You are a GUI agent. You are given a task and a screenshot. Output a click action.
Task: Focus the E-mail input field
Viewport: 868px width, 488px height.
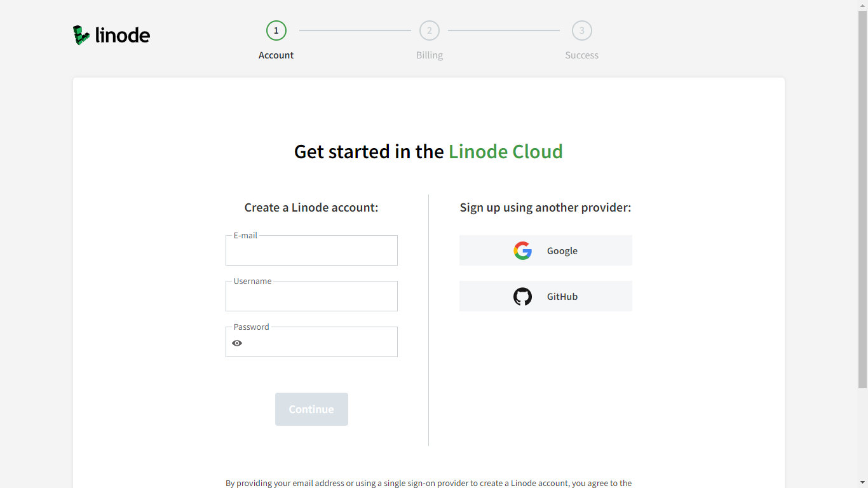tap(311, 250)
